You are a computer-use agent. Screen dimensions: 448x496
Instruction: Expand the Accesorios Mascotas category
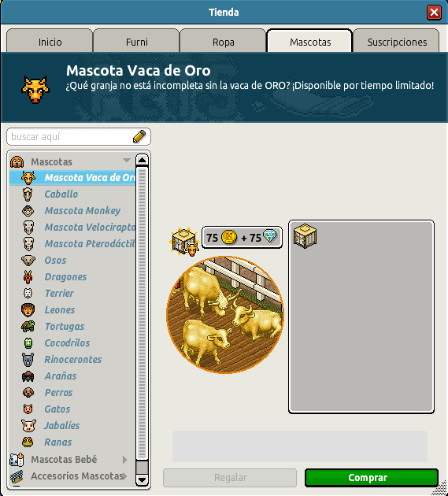(124, 476)
